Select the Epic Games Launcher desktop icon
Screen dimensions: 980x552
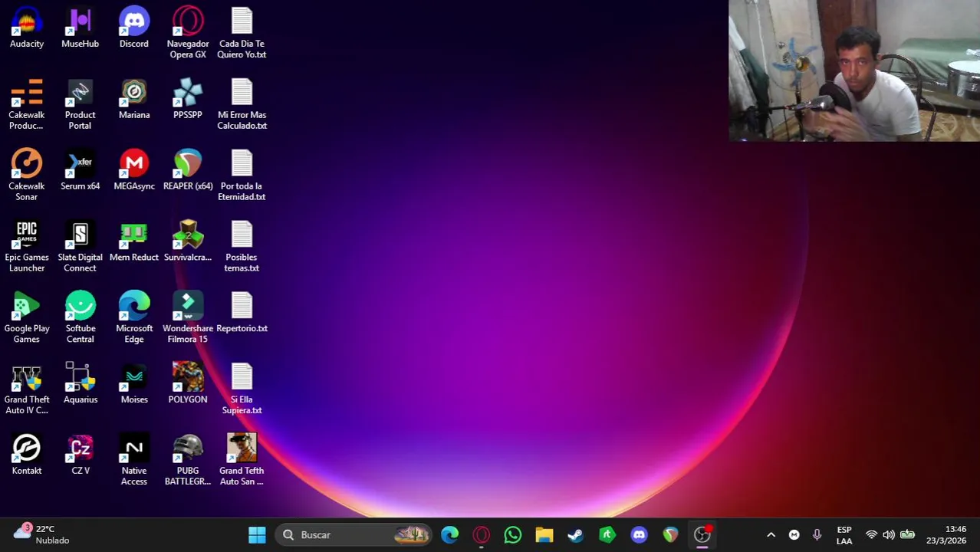tap(27, 247)
